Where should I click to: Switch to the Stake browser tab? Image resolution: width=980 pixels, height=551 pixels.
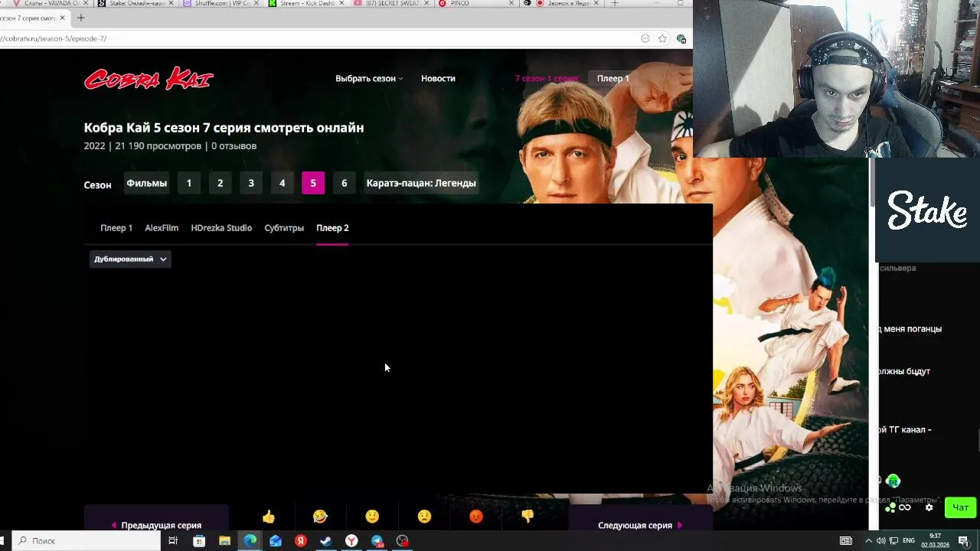134,3
